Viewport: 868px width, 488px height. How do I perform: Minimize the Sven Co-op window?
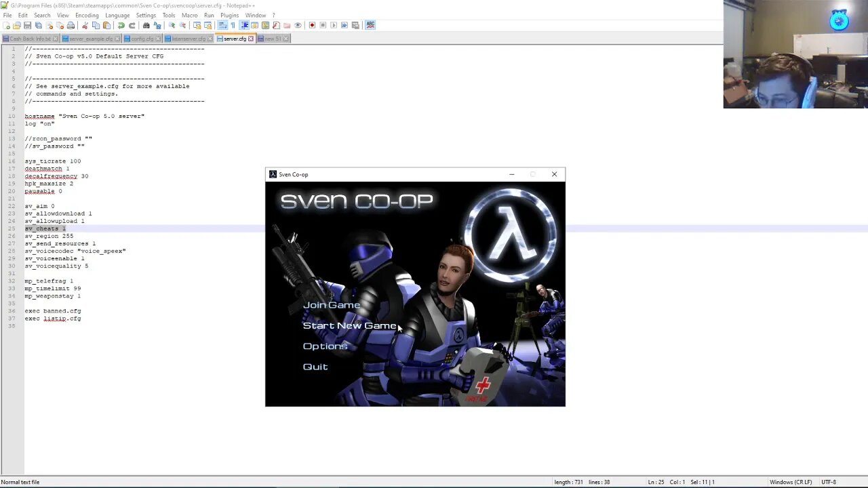[512, 174]
